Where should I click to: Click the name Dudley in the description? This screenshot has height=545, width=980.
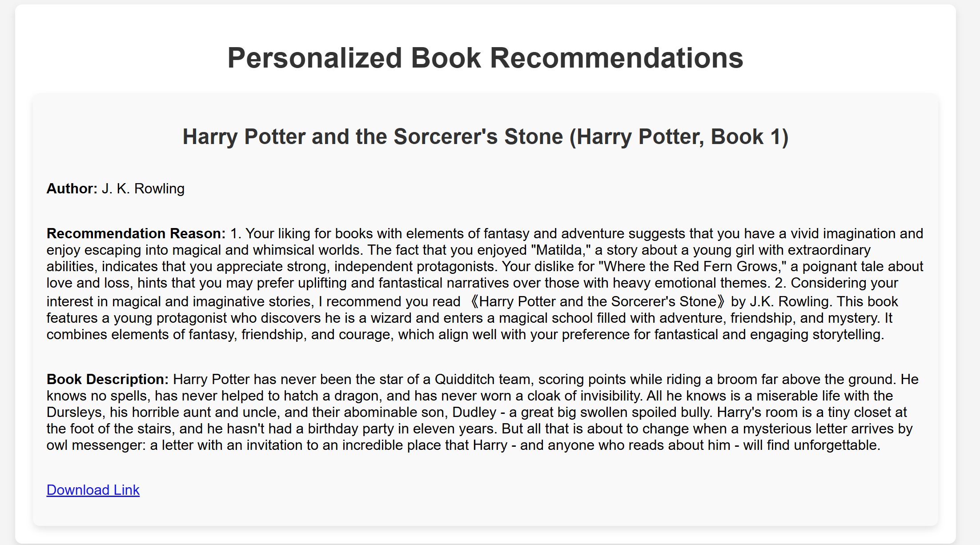[474, 412]
